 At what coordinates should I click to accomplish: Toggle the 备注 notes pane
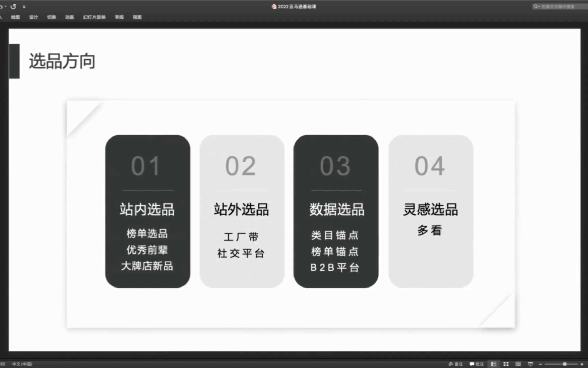pos(456,364)
